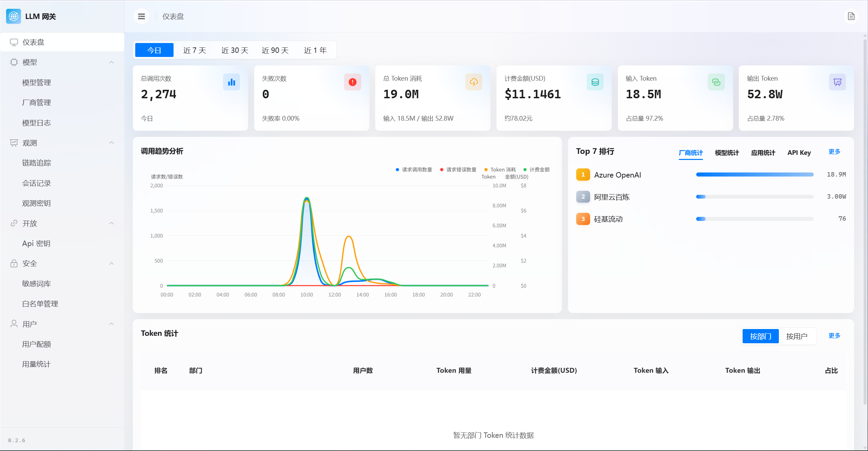Switch Token 统计 to 按用户
868x451 pixels.
pyautogui.click(x=797, y=336)
